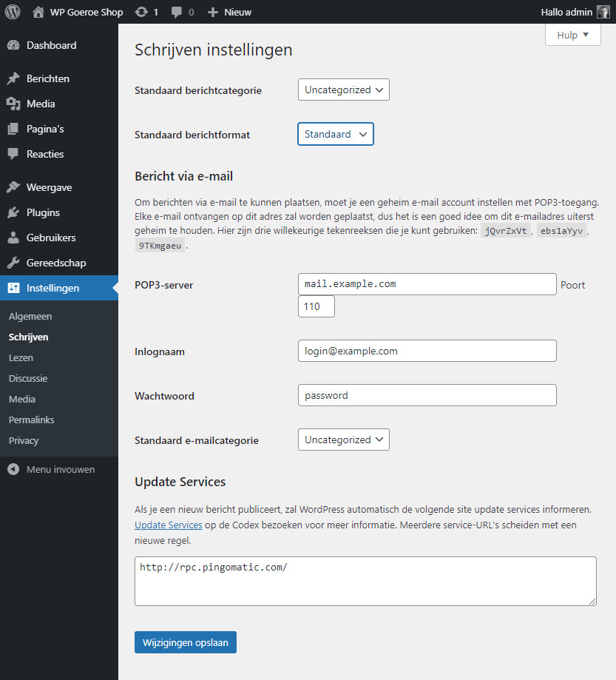This screenshot has width=616, height=680.
Task: Click the update services URL textarea
Action: (x=365, y=581)
